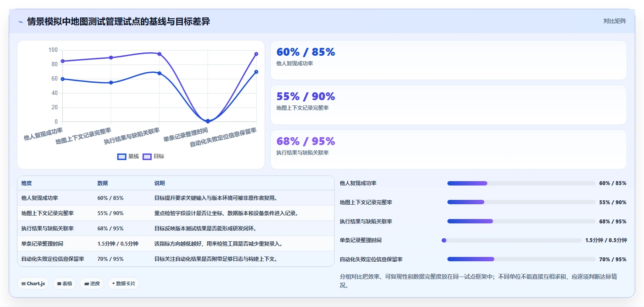The width and height of the screenshot is (644, 307).
Task: Click progress value 70% / 95%
Action: (x=613, y=259)
